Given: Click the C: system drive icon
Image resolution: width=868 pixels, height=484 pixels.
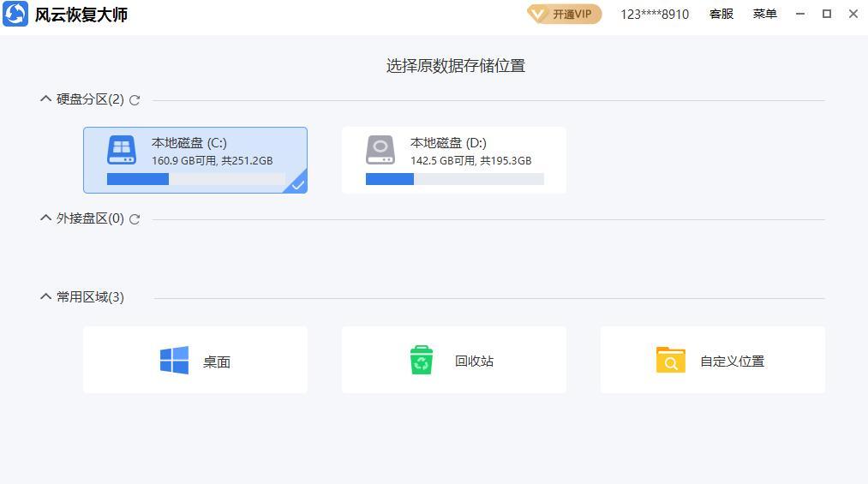Looking at the screenshot, I should tap(121, 150).
